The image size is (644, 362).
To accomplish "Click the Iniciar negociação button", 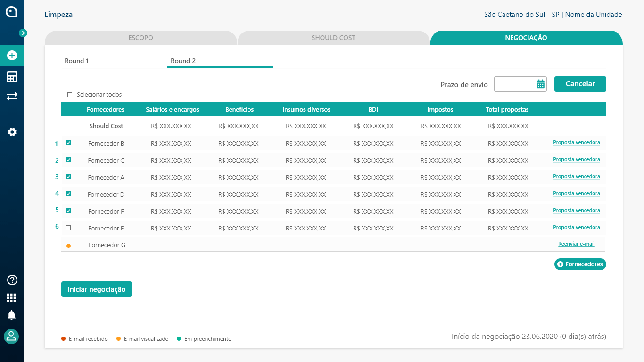I will pos(97,289).
